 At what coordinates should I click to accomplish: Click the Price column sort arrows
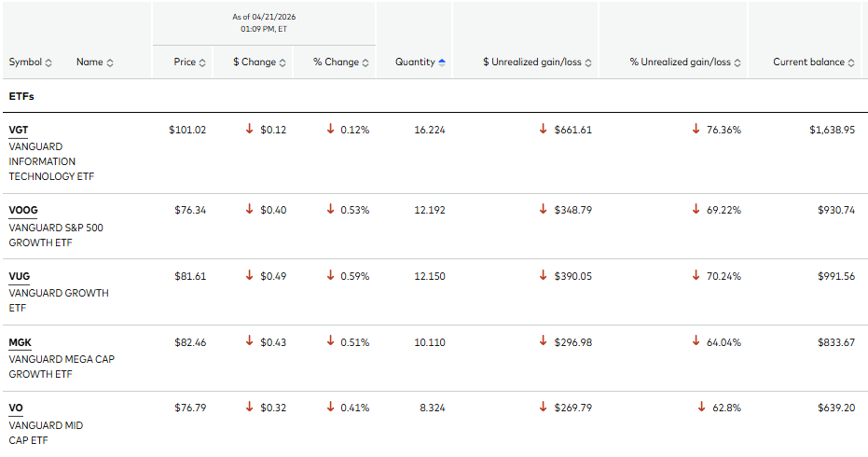point(203,62)
